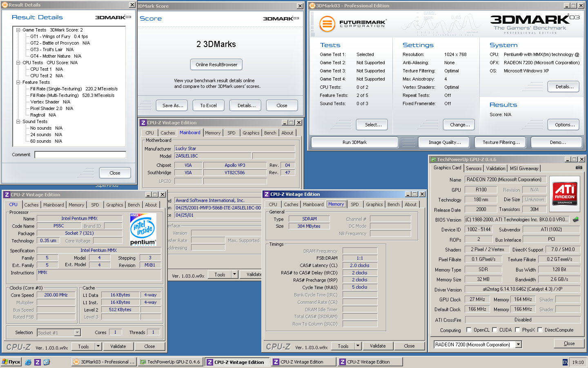588x368 pixels.
Task: Click the Z title icon of the CPU-Z Mainboard window
Action: 143,123
